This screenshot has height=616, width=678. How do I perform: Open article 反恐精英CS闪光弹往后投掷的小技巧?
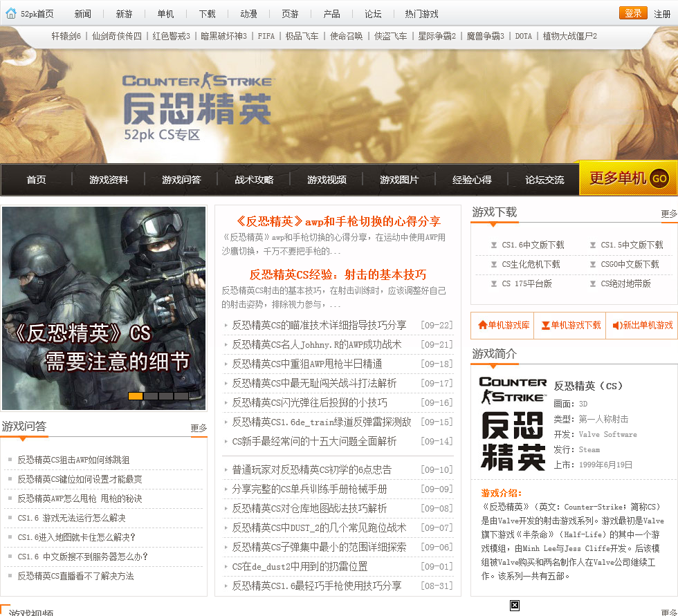[x=310, y=402]
